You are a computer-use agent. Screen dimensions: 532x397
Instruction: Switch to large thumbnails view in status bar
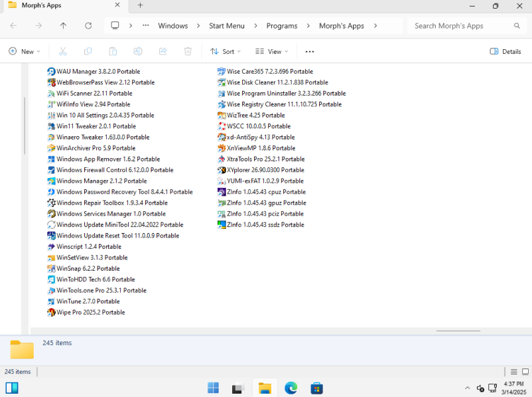click(525, 372)
